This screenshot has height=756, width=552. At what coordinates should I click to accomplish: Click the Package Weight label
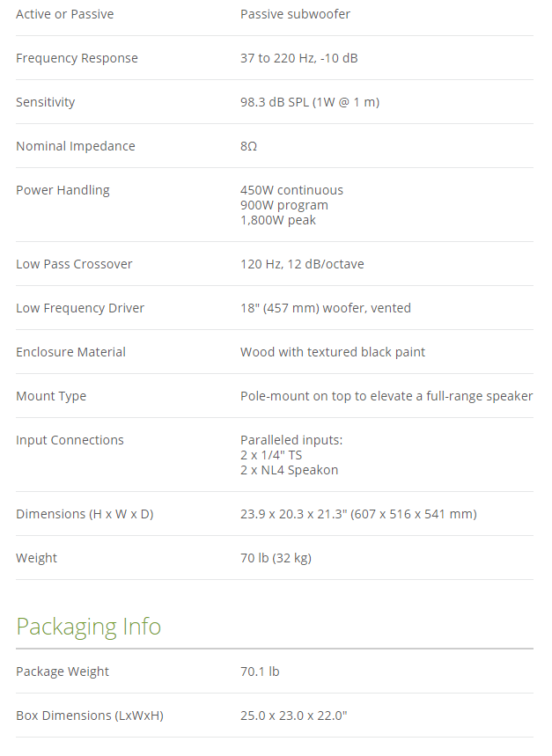click(63, 672)
